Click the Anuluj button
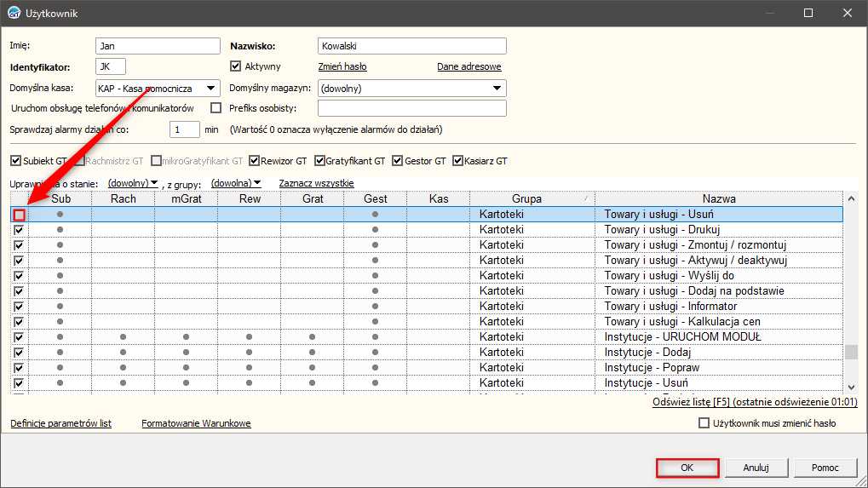The width and height of the screenshot is (868, 488). (x=756, y=468)
